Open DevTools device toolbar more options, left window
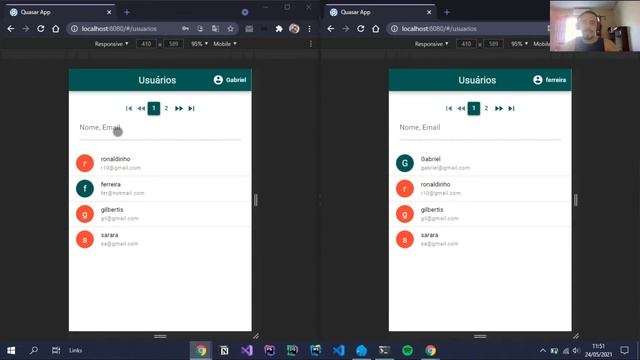 (311, 44)
